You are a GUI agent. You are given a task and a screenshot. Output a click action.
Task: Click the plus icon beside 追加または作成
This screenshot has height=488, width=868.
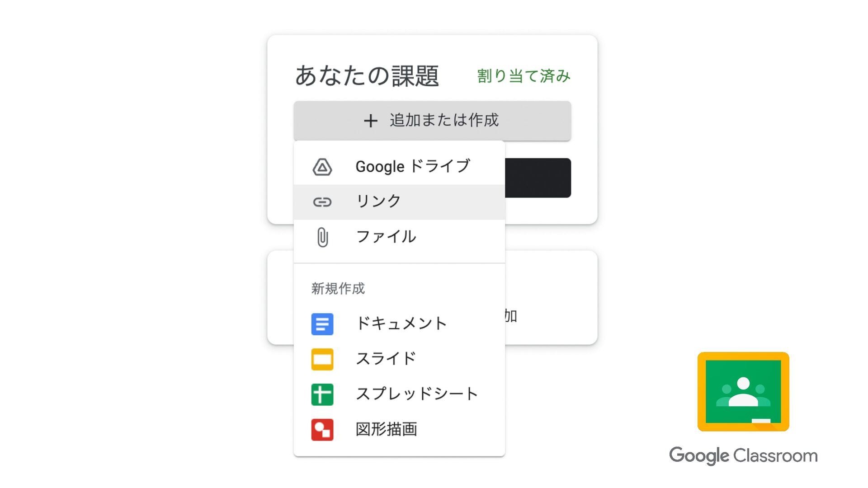(x=371, y=121)
